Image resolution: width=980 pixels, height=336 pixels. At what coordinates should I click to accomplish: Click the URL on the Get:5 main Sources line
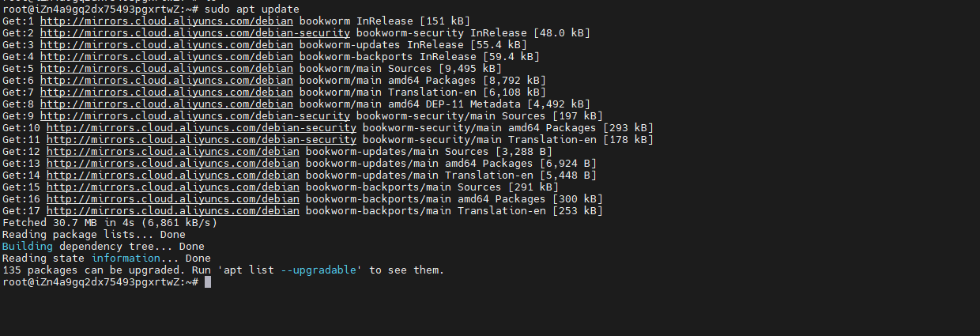(x=166, y=68)
